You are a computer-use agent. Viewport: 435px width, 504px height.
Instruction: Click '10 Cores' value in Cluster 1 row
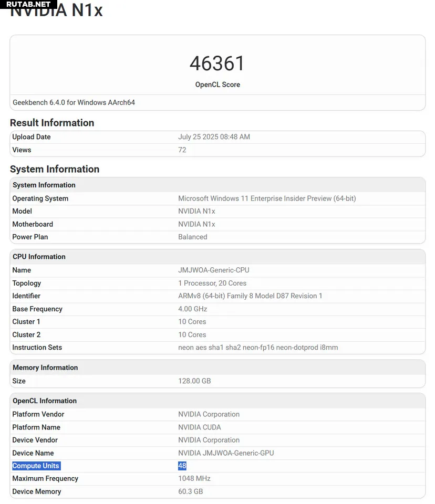[x=192, y=322]
